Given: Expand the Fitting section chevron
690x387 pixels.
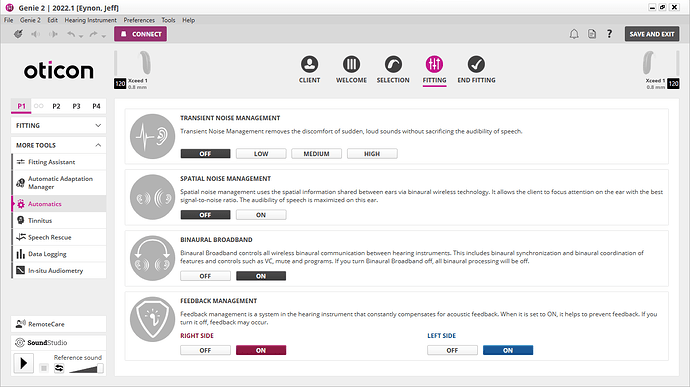Looking at the screenshot, I should point(98,125).
